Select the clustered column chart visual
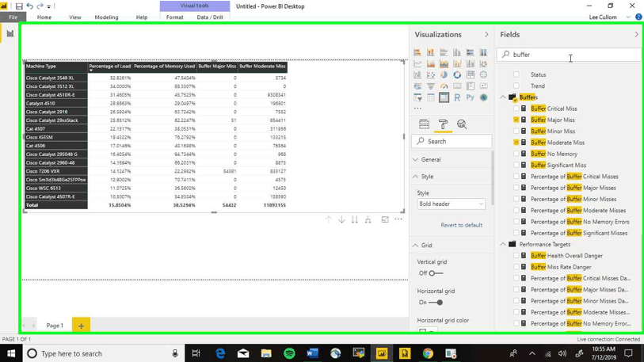 pyautogui.click(x=457, y=52)
